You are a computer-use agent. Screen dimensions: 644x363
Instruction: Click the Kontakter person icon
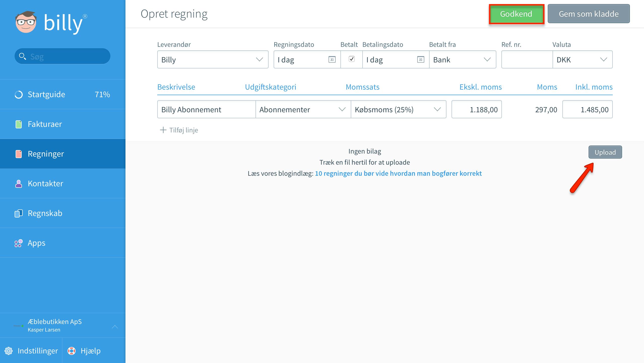click(19, 184)
